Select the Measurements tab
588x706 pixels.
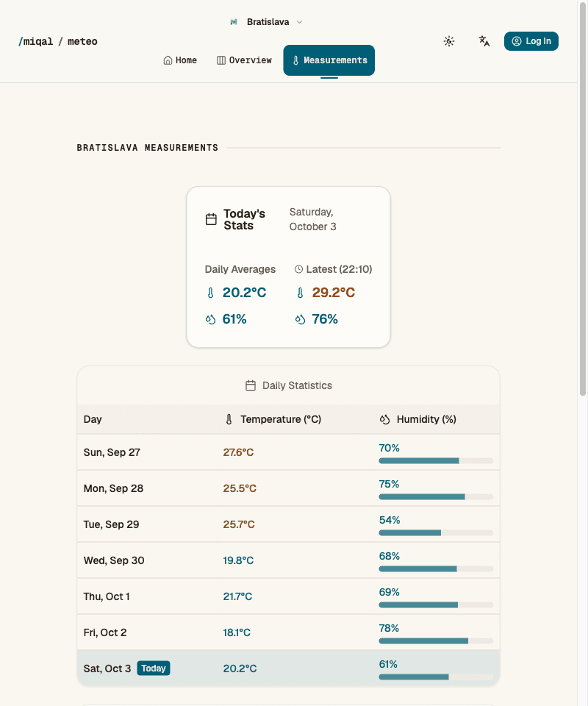coord(329,60)
